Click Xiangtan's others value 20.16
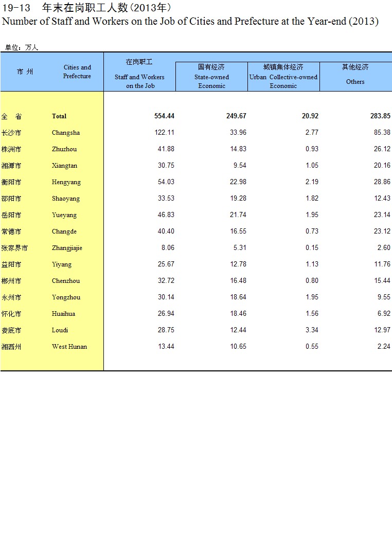 [x=382, y=165]
